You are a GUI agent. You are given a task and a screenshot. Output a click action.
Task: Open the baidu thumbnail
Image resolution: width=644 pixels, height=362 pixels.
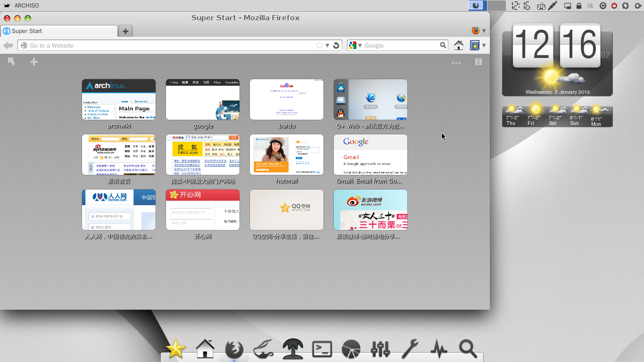[287, 99]
